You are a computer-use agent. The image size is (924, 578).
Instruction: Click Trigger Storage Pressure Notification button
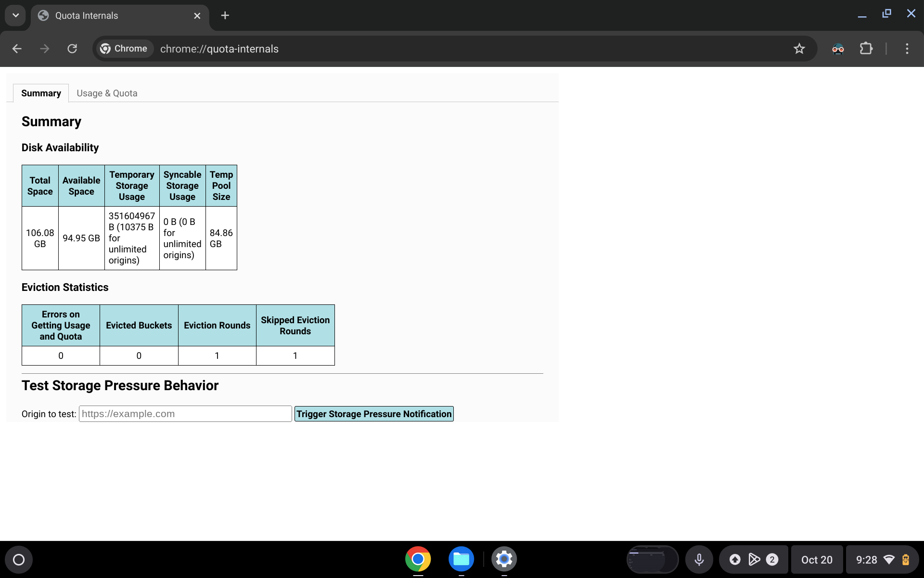click(374, 414)
